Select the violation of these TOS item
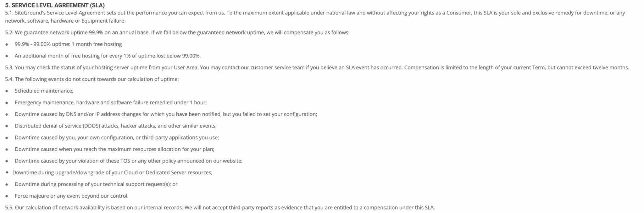The image size is (644, 213). 129,161
